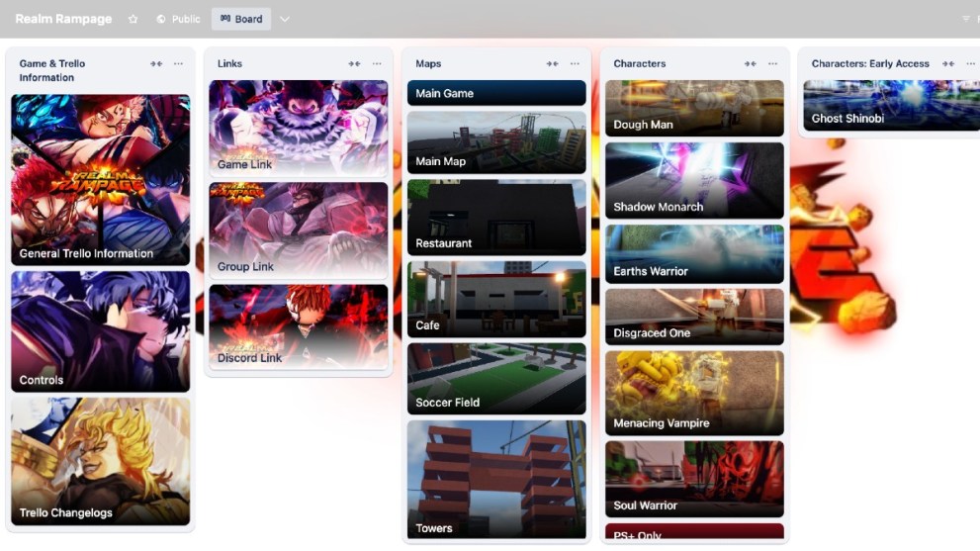Star the Realm Rampage board
The image size is (980, 551).
pyautogui.click(x=134, y=19)
